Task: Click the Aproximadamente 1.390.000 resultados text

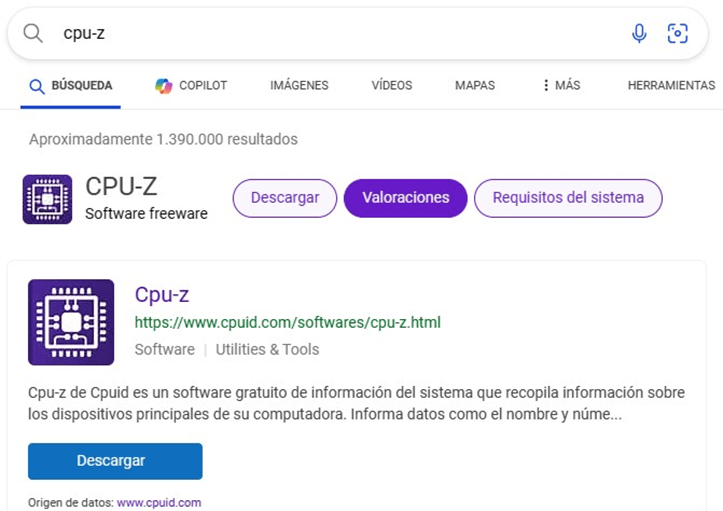Action: (x=163, y=139)
